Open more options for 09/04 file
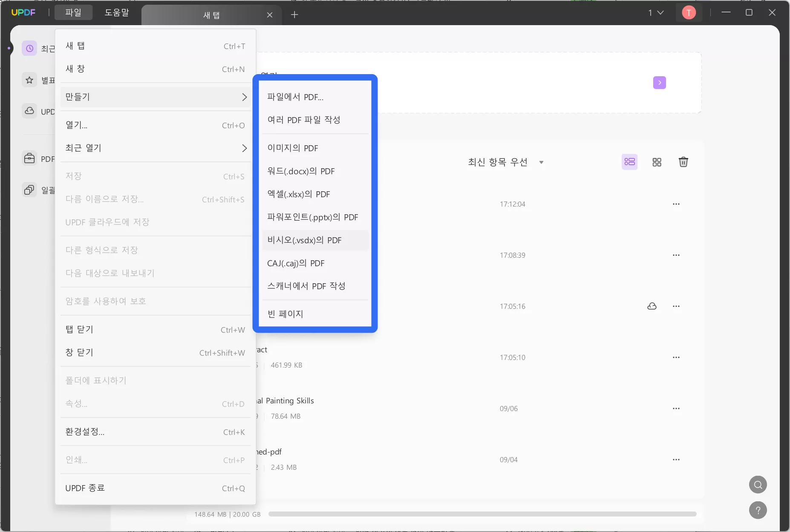 click(676, 460)
